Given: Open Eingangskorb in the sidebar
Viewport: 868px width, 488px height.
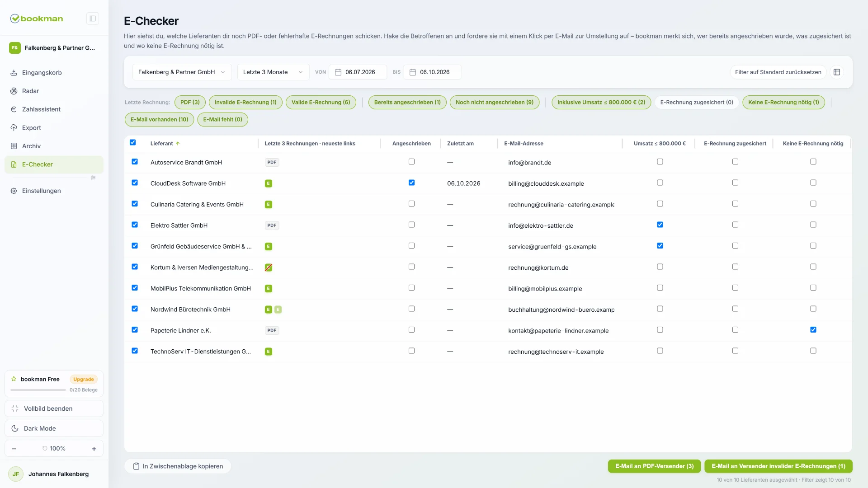Looking at the screenshot, I should coord(54,73).
